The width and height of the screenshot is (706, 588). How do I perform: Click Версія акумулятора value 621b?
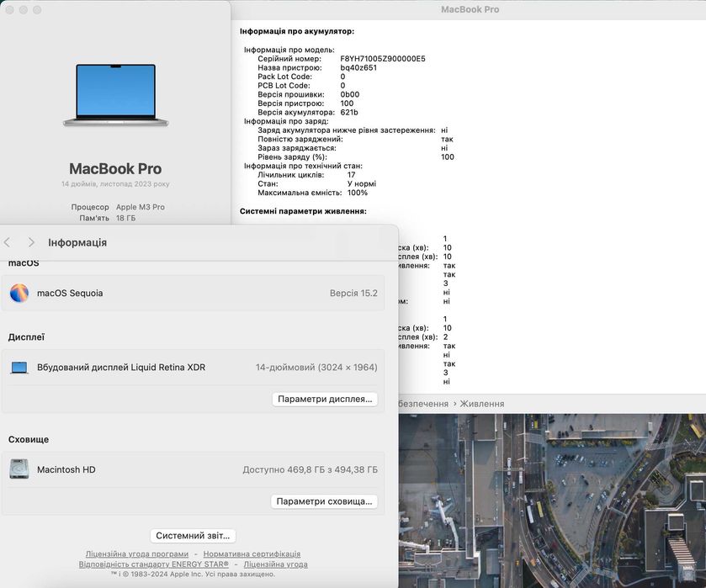click(x=349, y=112)
